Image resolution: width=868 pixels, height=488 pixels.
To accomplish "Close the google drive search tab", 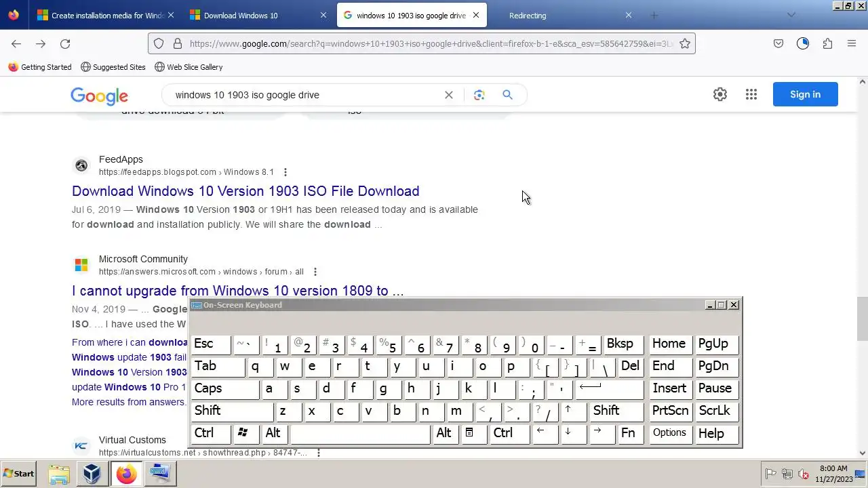I will pyautogui.click(x=476, y=15).
